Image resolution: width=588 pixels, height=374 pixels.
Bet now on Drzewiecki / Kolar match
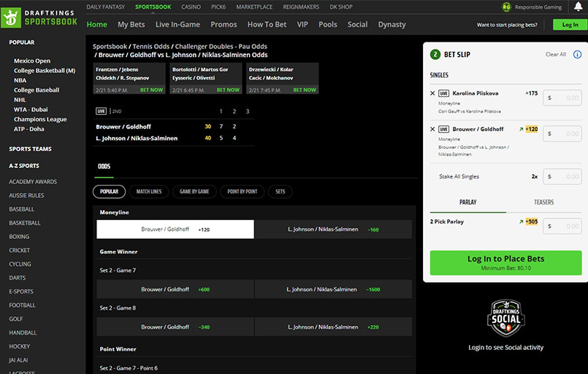coord(305,90)
